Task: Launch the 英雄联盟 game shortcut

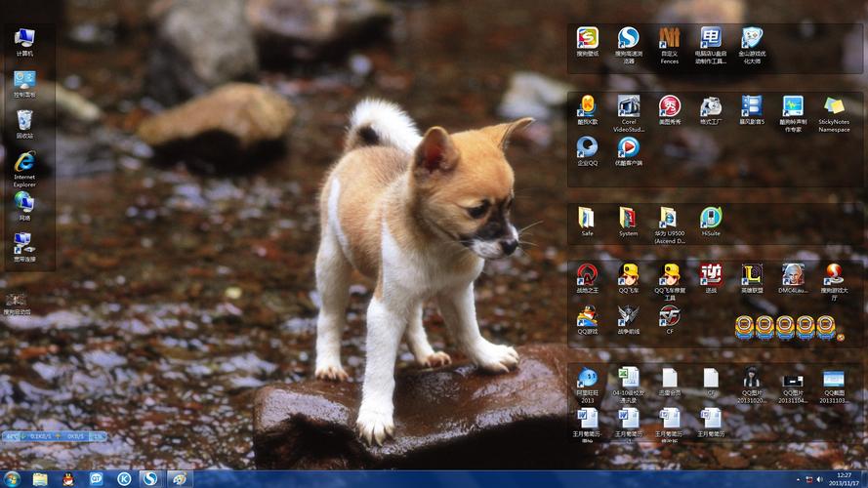Action: pyautogui.click(x=752, y=274)
